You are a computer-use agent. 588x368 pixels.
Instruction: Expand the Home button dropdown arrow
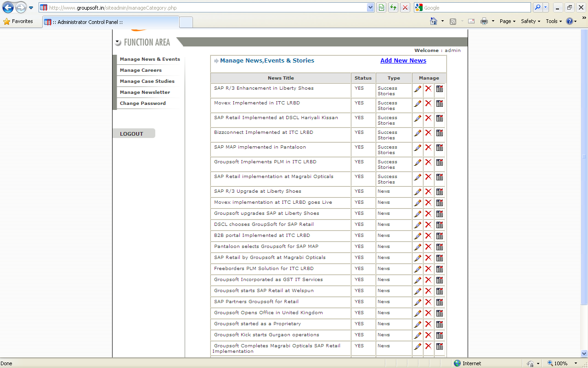tap(442, 21)
